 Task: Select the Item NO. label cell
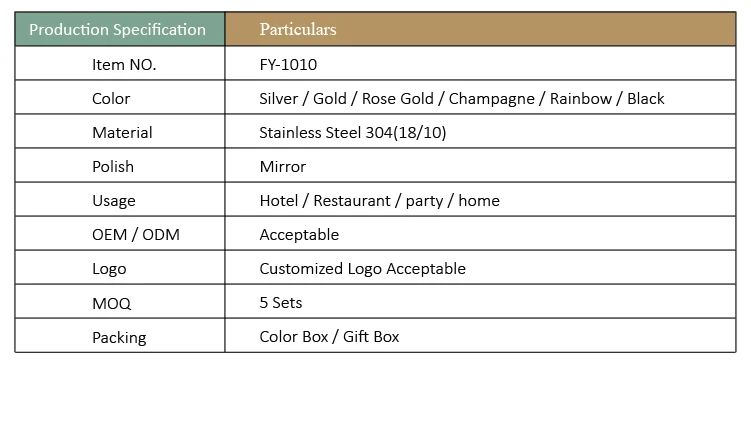(x=124, y=64)
